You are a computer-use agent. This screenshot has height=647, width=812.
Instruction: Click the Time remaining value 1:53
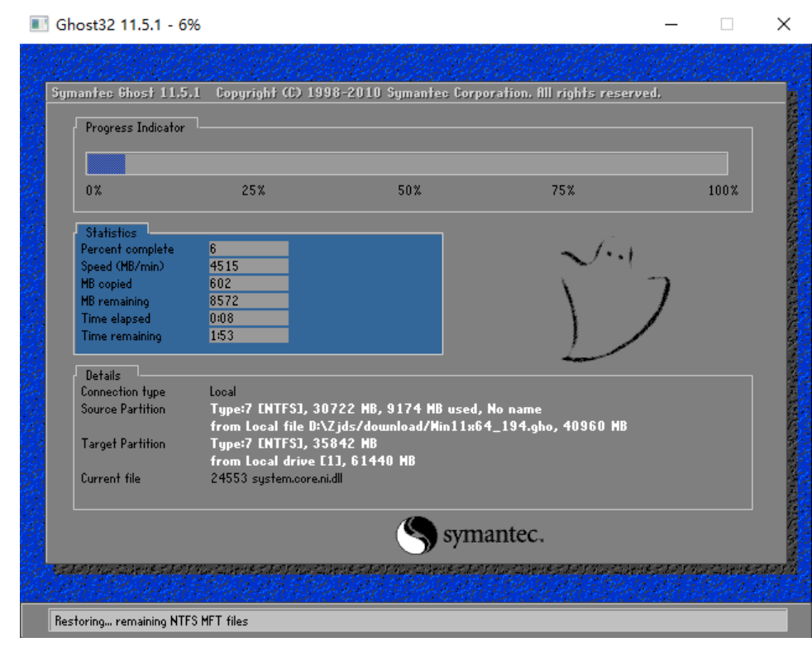[249, 336]
